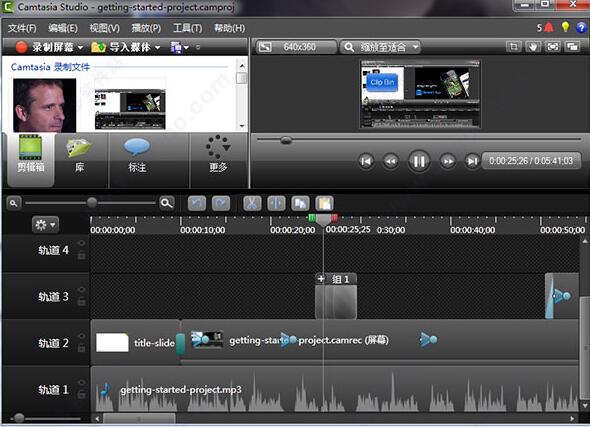The height and width of the screenshot is (427, 590).
Task: Click the red notification bell icon
Action: point(549,27)
